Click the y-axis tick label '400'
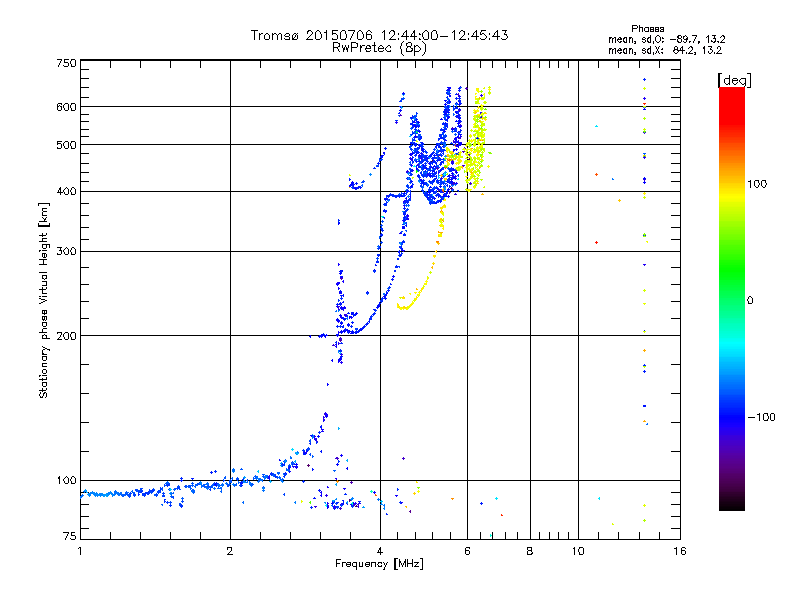The image size is (800, 600). coord(66,192)
